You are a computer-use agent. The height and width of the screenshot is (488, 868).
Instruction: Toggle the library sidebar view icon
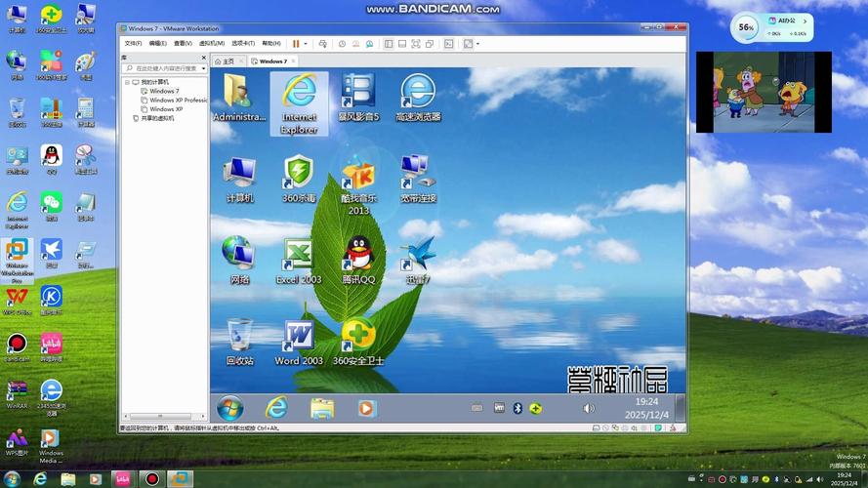click(x=389, y=44)
